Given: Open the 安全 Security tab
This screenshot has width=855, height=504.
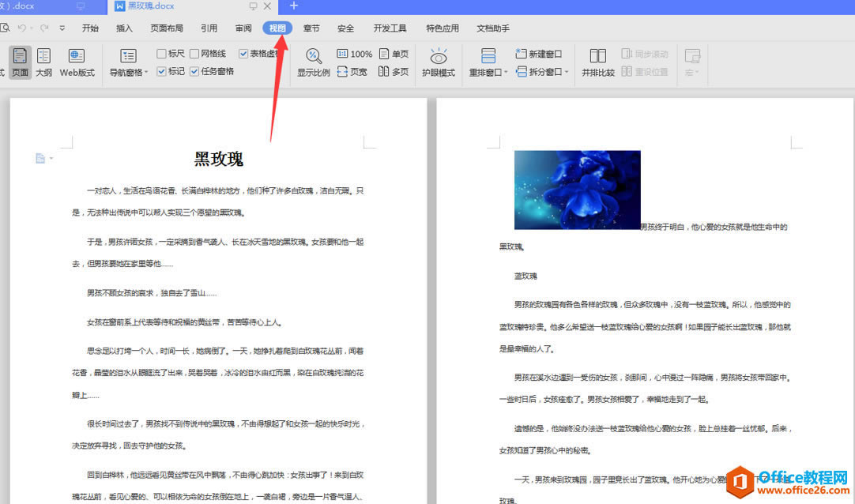Looking at the screenshot, I should [345, 28].
